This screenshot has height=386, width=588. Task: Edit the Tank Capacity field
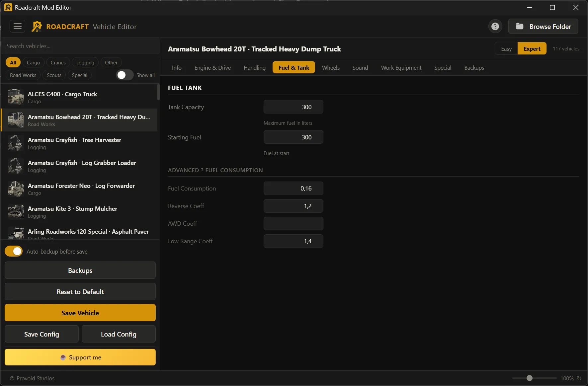293,107
